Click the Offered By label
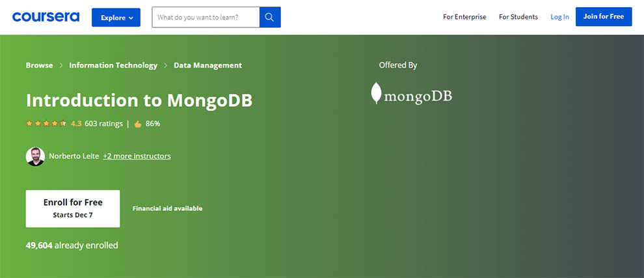 [398, 65]
